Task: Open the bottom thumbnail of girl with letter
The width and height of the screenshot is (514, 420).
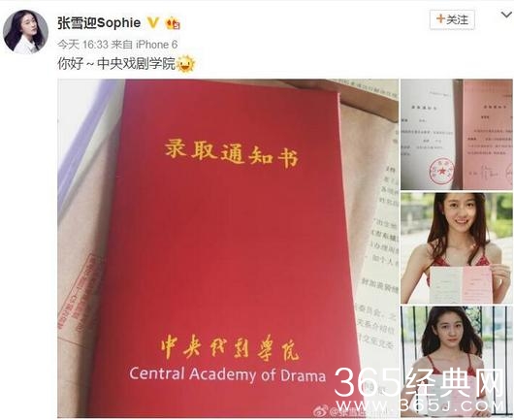Action: point(457,362)
